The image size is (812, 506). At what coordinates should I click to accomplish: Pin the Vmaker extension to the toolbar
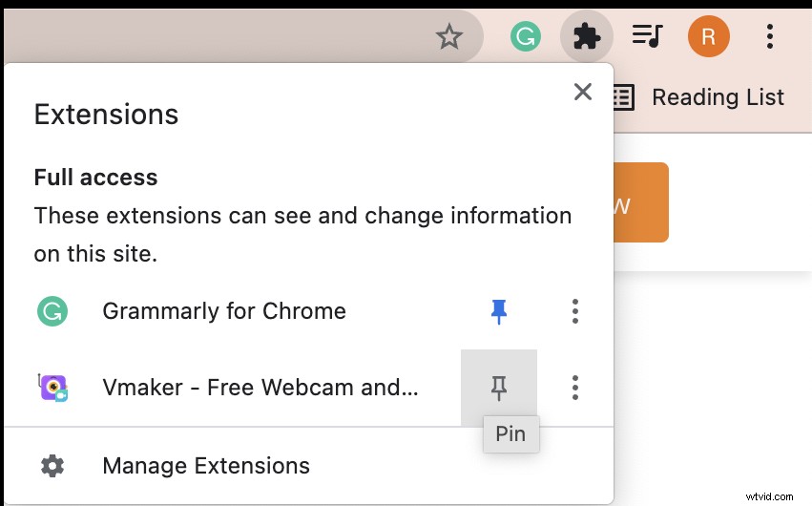click(498, 388)
